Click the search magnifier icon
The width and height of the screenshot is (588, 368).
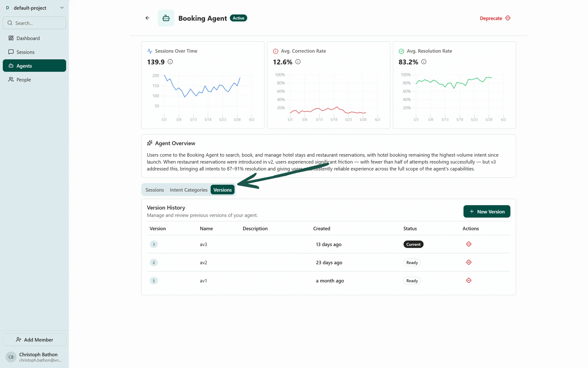(x=10, y=23)
